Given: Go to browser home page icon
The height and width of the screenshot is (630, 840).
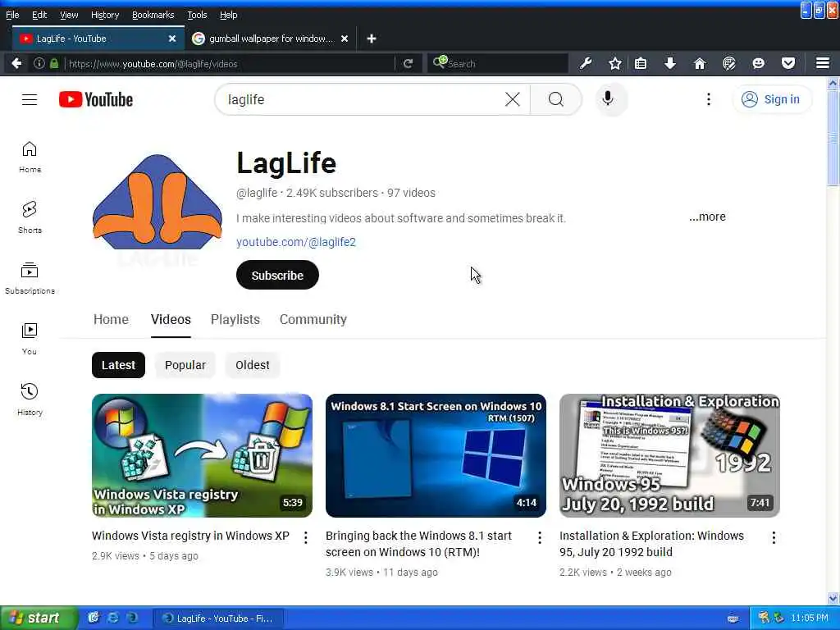Looking at the screenshot, I should 699,64.
